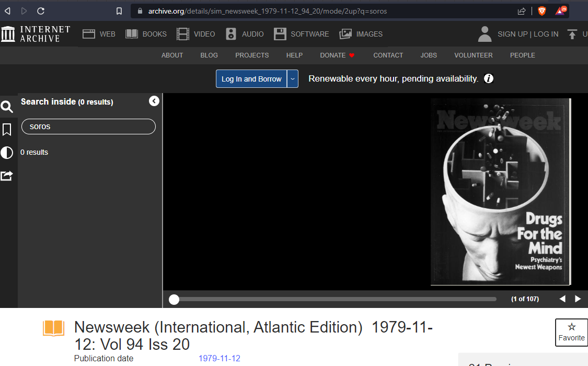Expand the Log In and Borrow dropdown arrow
Image resolution: width=588 pixels, height=366 pixels.
click(x=293, y=79)
